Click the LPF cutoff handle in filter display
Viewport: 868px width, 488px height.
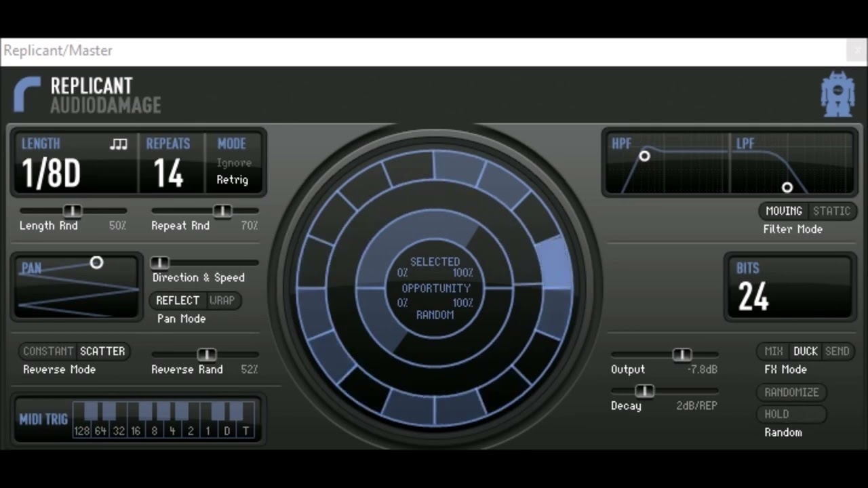(787, 187)
